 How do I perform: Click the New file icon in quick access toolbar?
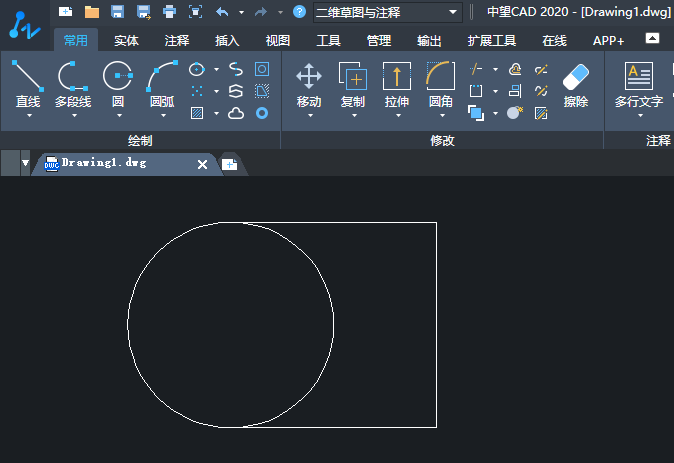pyautogui.click(x=65, y=12)
